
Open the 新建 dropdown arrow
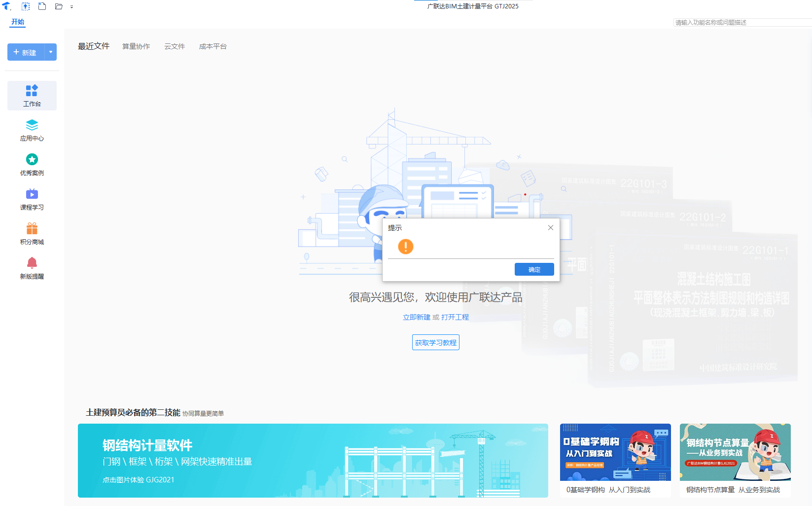pos(51,52)
